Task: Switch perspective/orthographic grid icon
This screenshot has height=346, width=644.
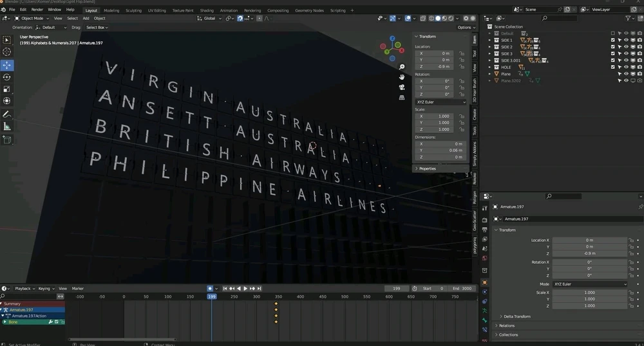Action: [x=402, y=98]
